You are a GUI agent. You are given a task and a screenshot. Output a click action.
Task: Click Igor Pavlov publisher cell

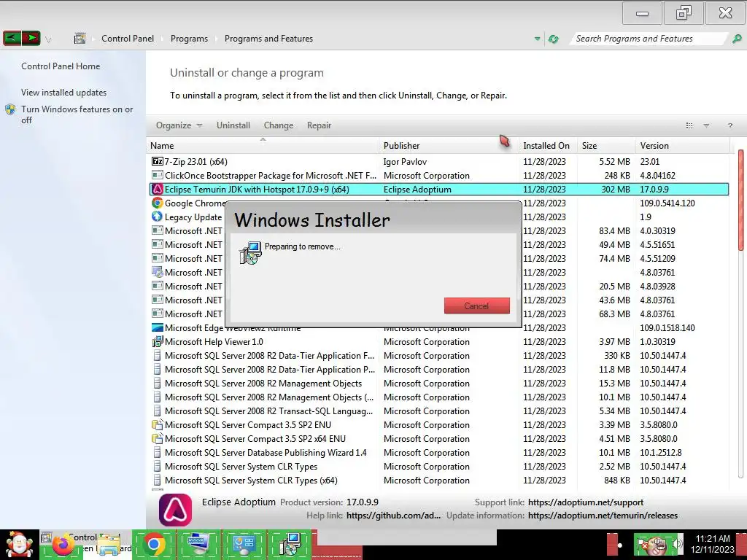[405, 161]
